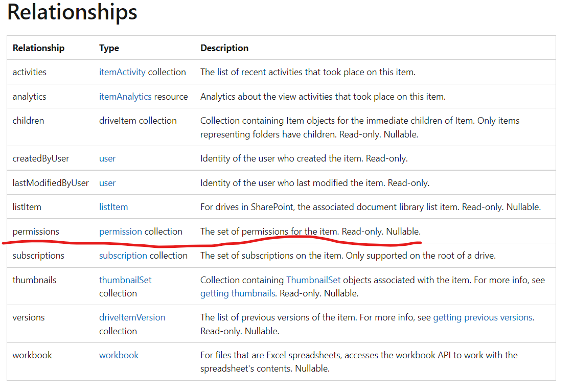Screen dimensions: 573x392
Task: Click the children relationship cell
Action: coord(28,120)
